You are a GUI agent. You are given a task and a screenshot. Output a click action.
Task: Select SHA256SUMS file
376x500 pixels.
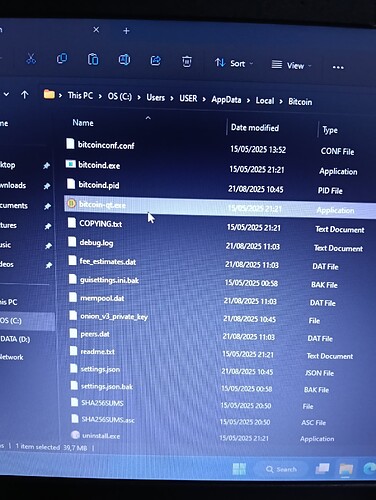(102, 403)
